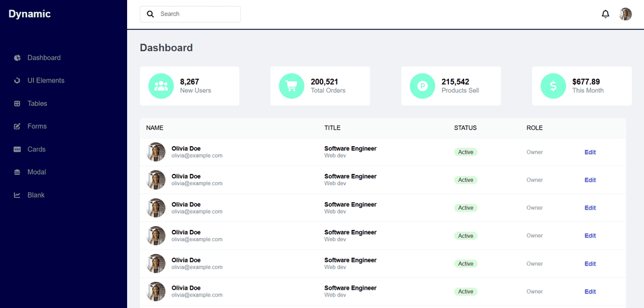Screen dimensions: 644x308
Task: Click the Dashboard pie chart sidebar icon
Action: (x=18, y=58)
